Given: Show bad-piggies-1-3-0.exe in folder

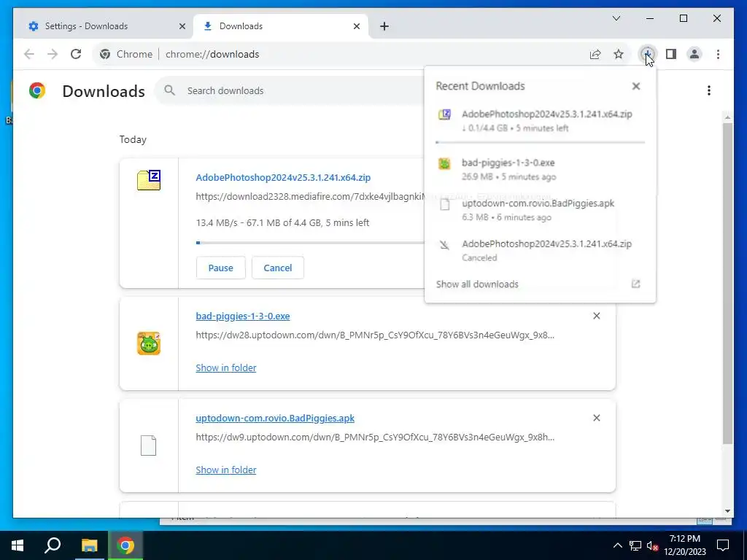Looking at the screenshot, I should click(226, 368).
